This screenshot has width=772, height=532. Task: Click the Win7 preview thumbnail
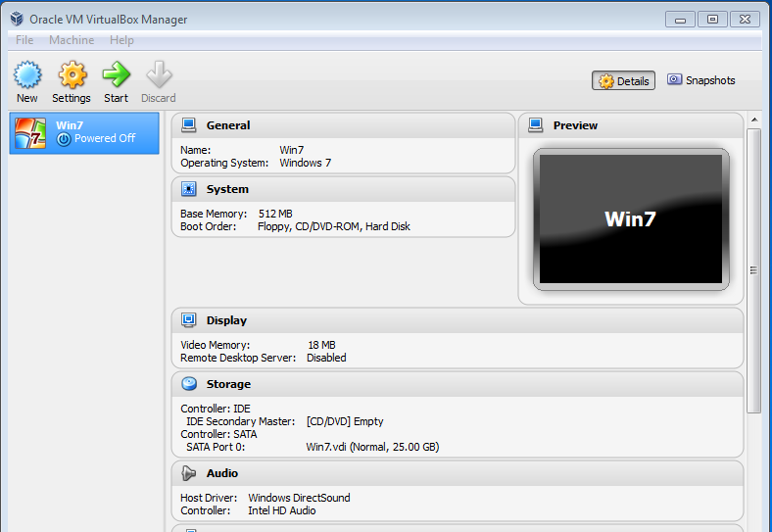631,219
